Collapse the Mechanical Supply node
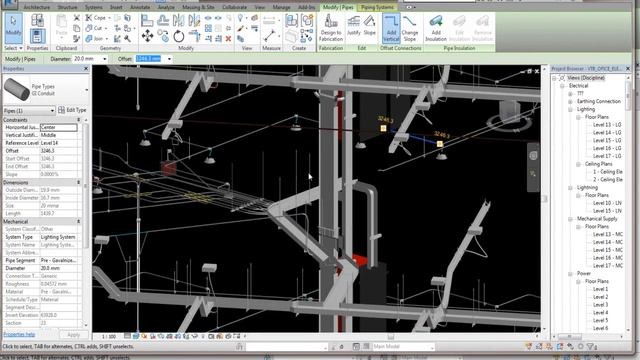The image size is (640, 360). click(570, 219)
